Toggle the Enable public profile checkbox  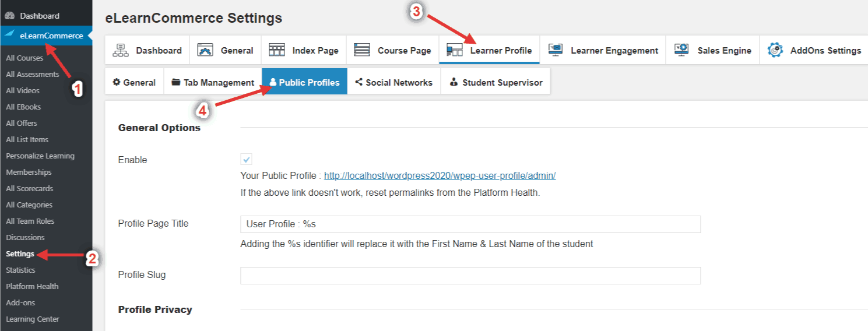point(246,160)
